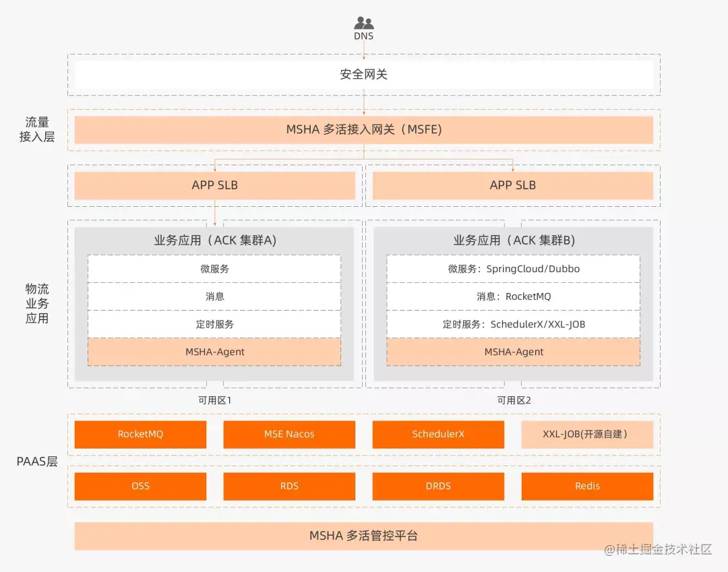Select the 定时服务 row in cluster A
This screenshot has width=728, height=572.
click(214, 324)
